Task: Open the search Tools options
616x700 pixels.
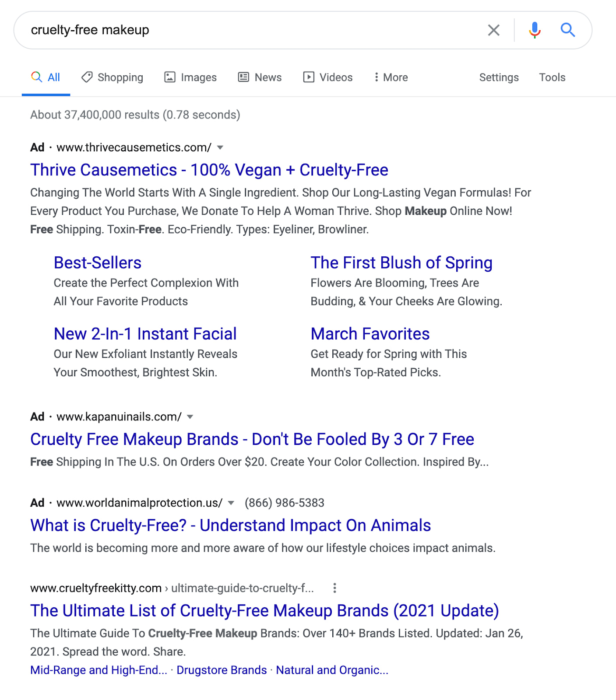Action: pyautogui.click(x=552, y=77)
